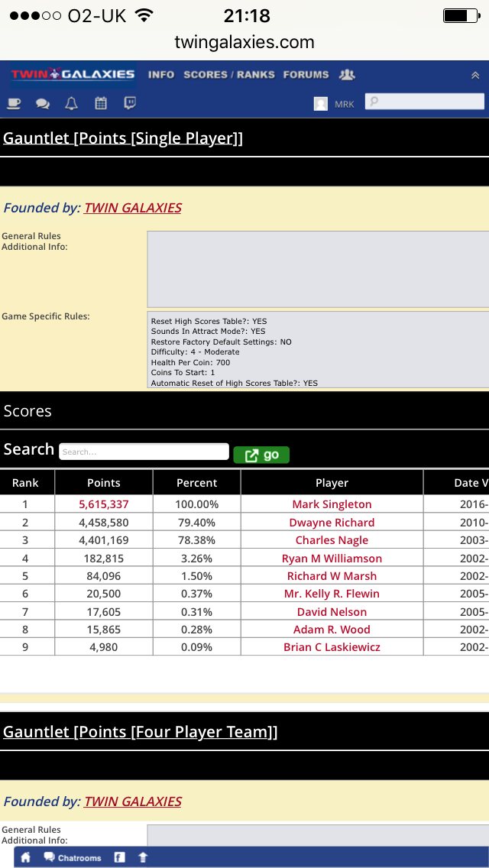
Task: Sort by Points column header
Action: point(104,483)
